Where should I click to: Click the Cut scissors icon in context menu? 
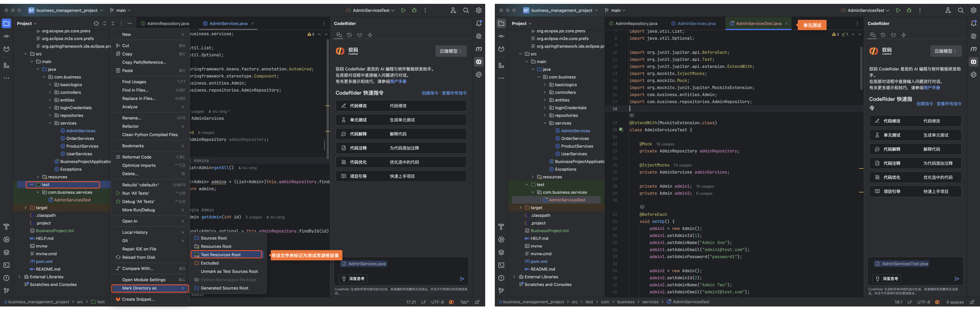(118, 45)
